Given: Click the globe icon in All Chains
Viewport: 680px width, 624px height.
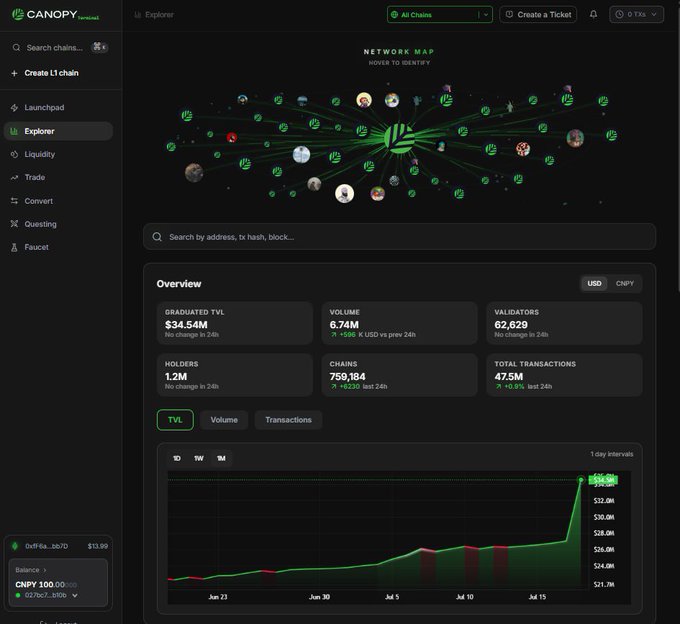Looking at the screenshot, I should coord(394,15).
